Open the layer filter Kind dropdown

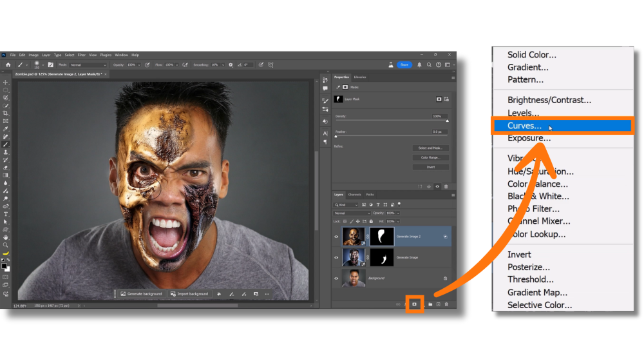click(346, 205)
